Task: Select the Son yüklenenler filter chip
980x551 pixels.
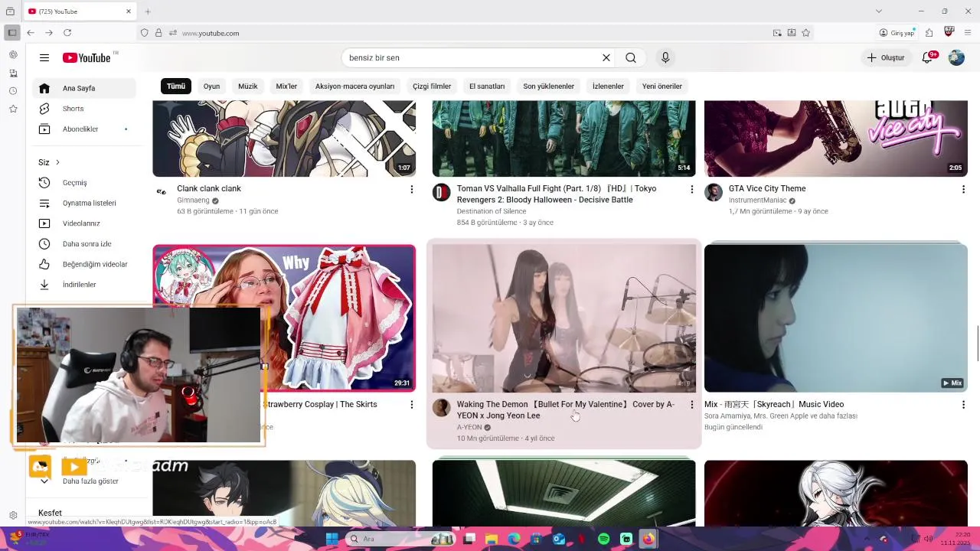Action: [548, 86]
